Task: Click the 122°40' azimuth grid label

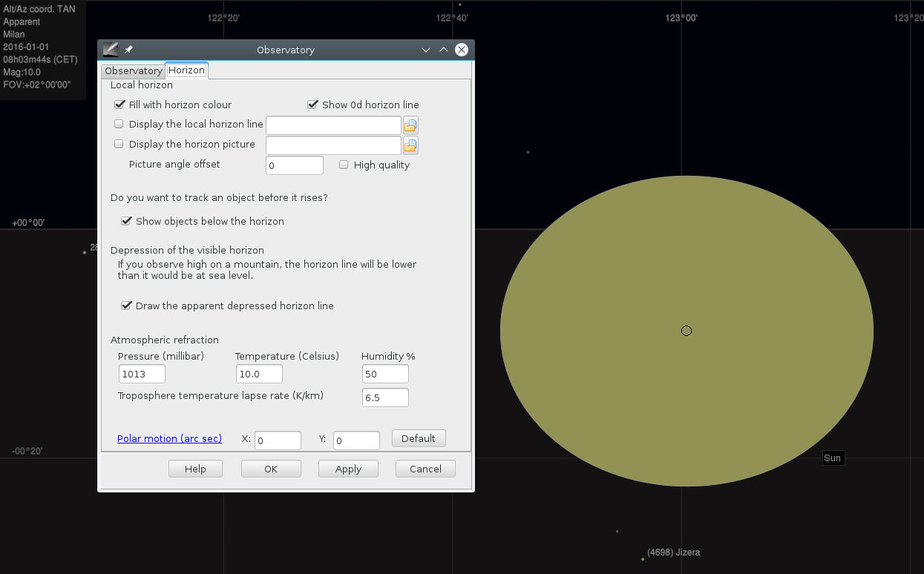Action: point(452,19)
